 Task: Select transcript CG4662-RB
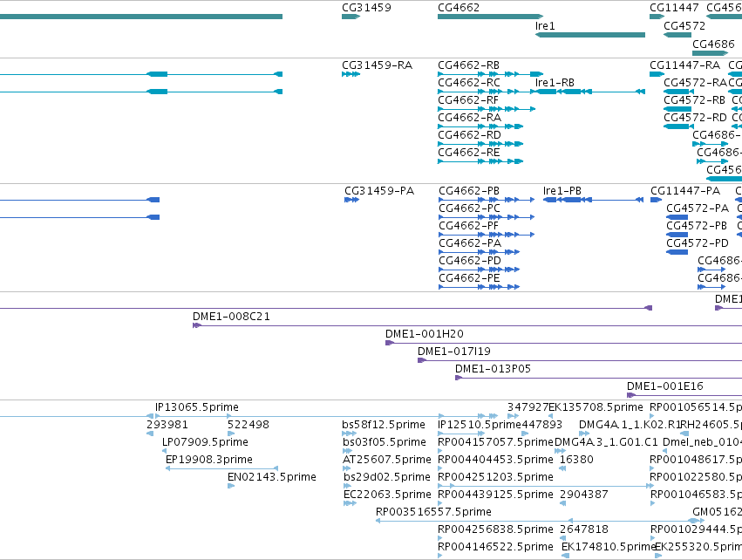tap(490, 74)
